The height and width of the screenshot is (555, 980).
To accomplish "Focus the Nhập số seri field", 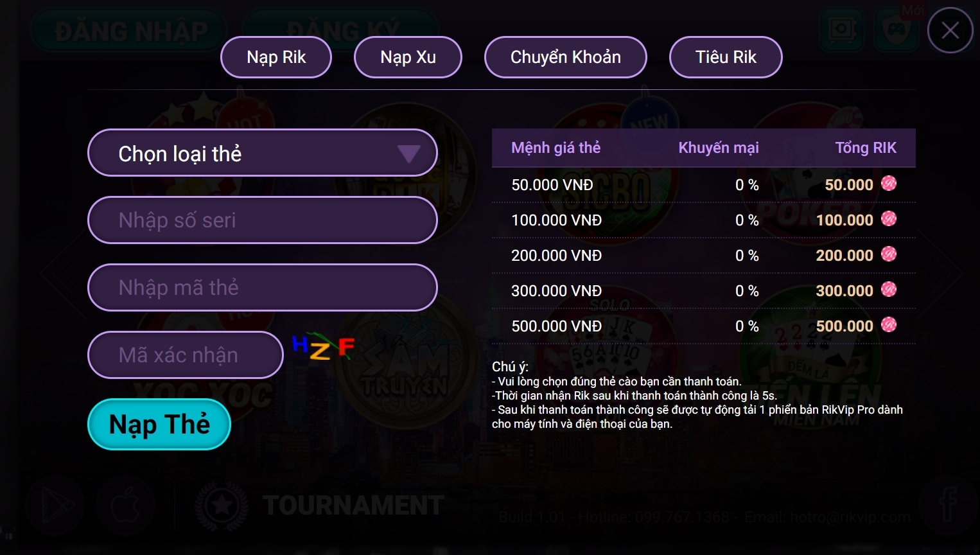I will click(262, 220).
